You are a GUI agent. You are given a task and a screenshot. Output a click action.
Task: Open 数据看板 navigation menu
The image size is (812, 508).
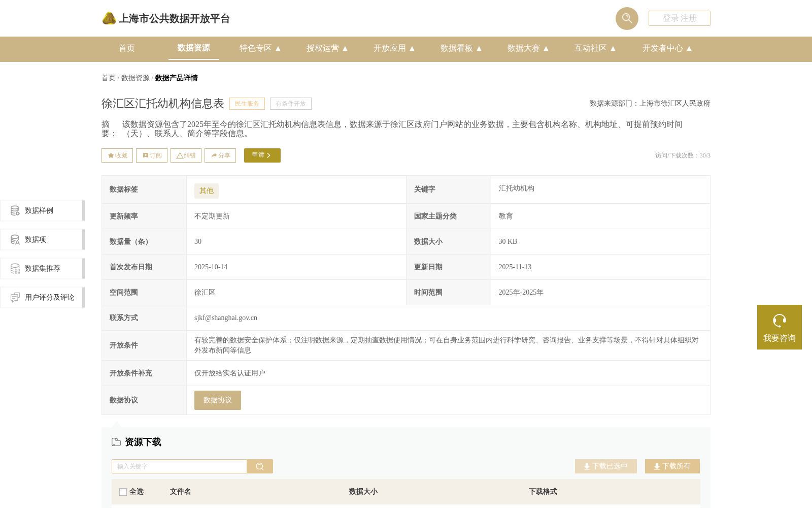pos(461,48)
